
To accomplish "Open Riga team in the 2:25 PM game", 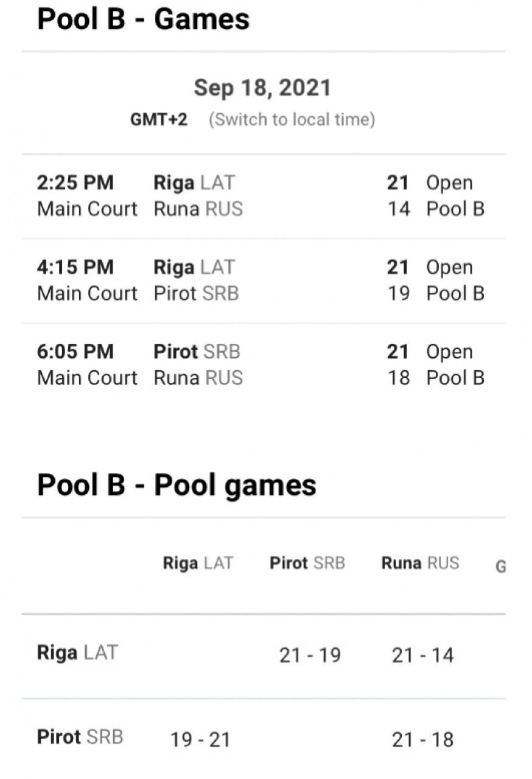I will [x=194, y=183].
